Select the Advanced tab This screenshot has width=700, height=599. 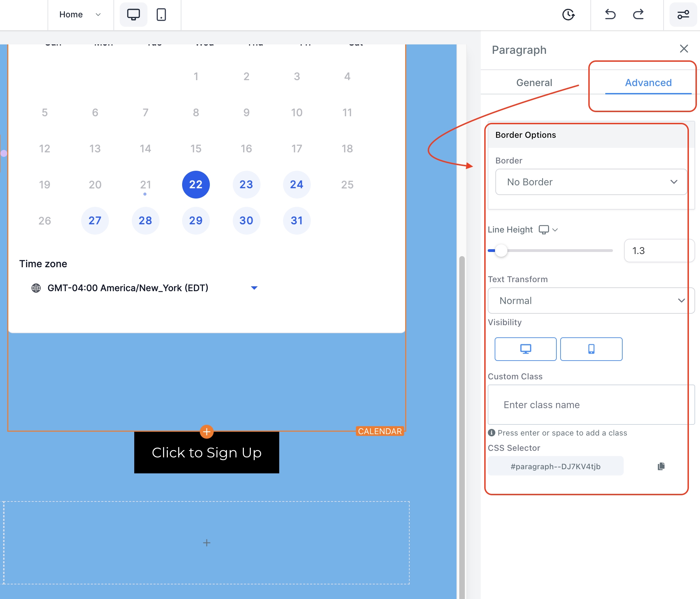(648, 83)
